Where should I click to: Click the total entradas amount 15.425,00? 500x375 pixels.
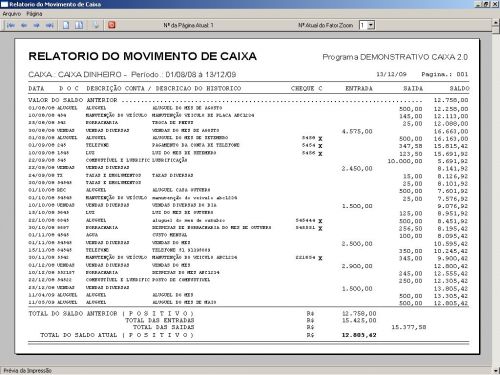359,320
